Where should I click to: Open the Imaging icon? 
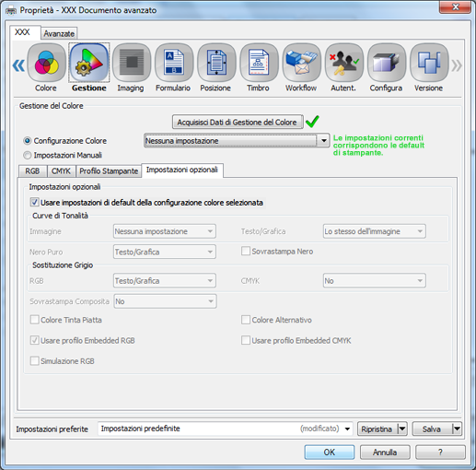132,63
